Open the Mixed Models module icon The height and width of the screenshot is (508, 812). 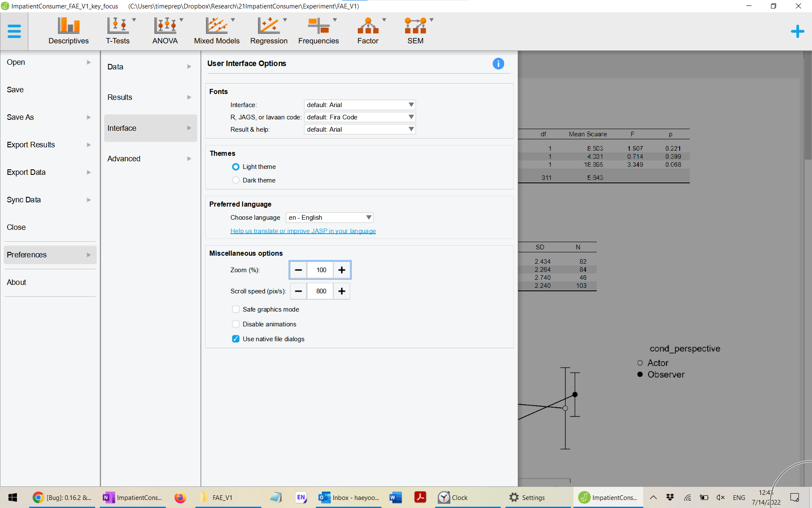(x=217, y=31)
